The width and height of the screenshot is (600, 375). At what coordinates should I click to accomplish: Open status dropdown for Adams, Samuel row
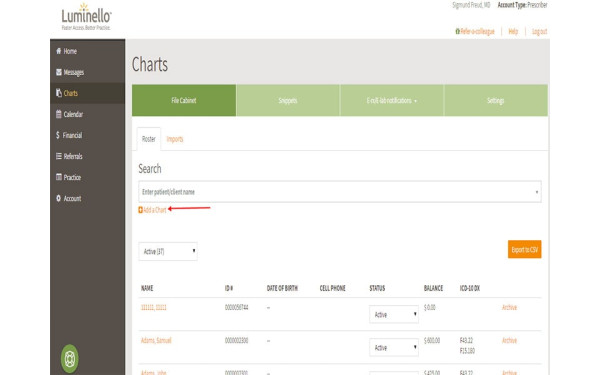pos(394,347)
